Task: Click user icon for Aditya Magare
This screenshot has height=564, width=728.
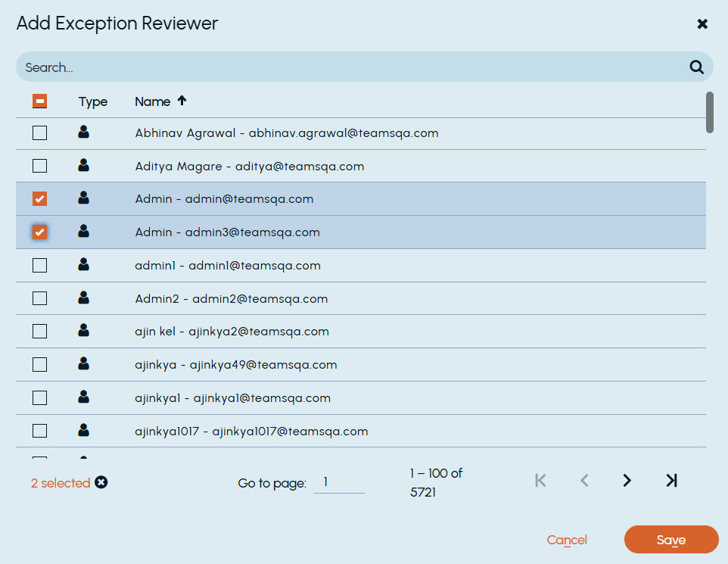Action: (x=83, y=165)
